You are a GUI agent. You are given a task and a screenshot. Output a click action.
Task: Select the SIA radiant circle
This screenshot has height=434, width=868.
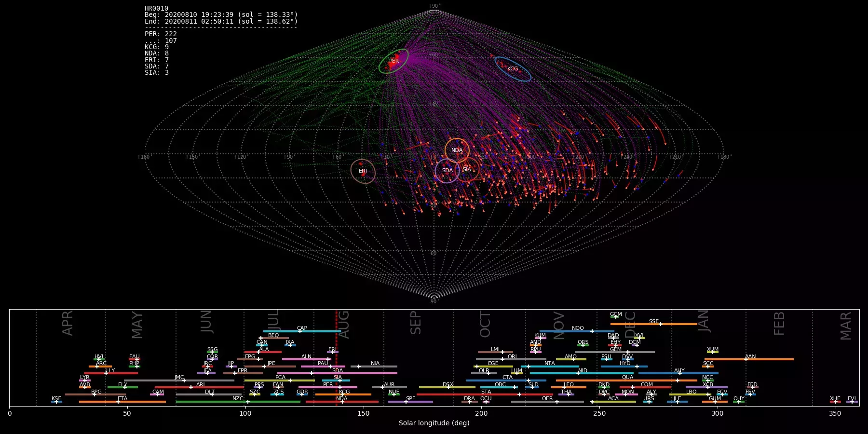pyautogui.click(x=467, y=169)
